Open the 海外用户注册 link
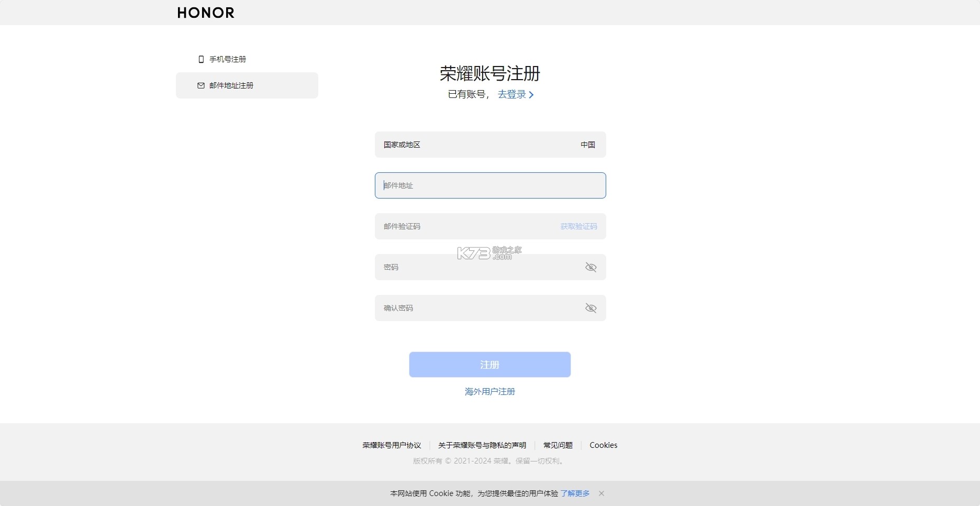 pos(490,391)
